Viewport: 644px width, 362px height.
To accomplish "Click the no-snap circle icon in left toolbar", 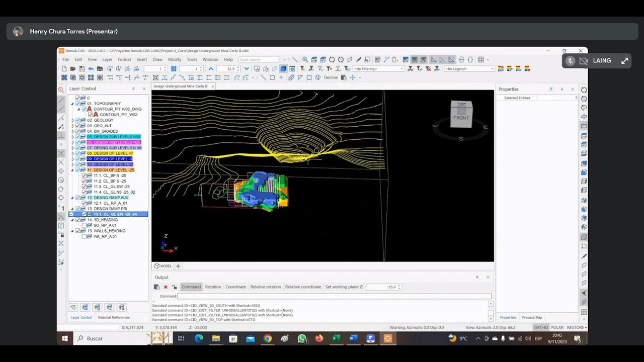I will coord(61,90).
